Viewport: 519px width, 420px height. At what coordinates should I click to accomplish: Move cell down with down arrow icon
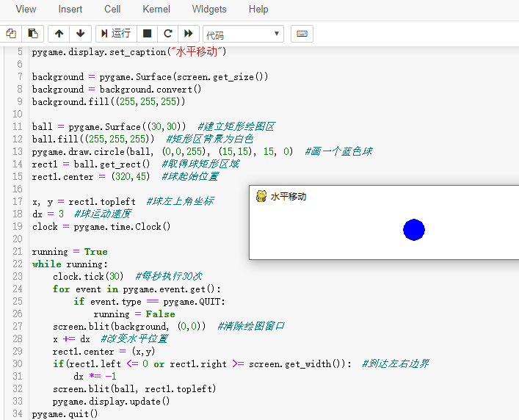tap(80, 34)
